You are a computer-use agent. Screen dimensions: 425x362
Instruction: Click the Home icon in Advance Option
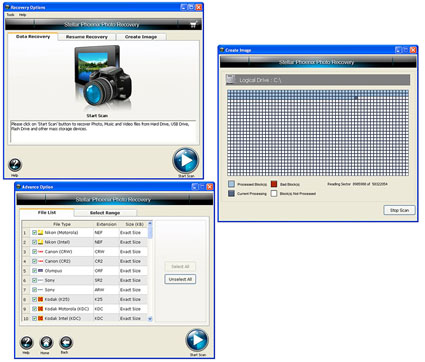pyautogui.click(x=46, y=342)
